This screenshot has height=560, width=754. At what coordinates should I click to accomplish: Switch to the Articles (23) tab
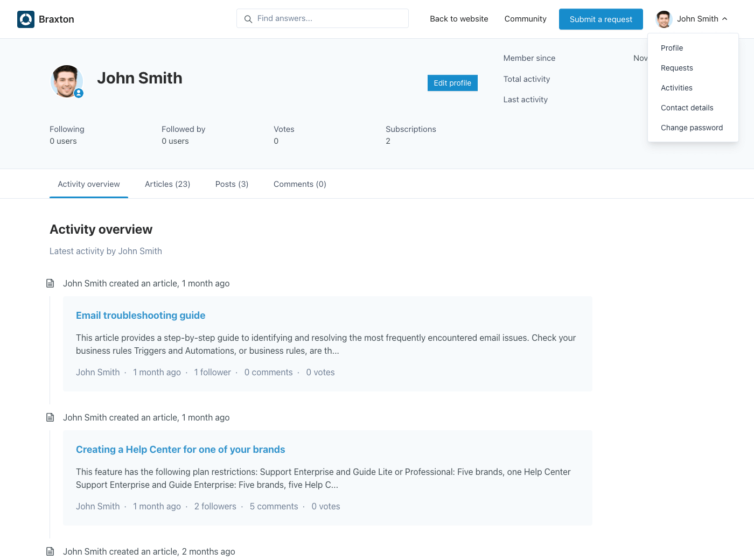pos(167,184)
